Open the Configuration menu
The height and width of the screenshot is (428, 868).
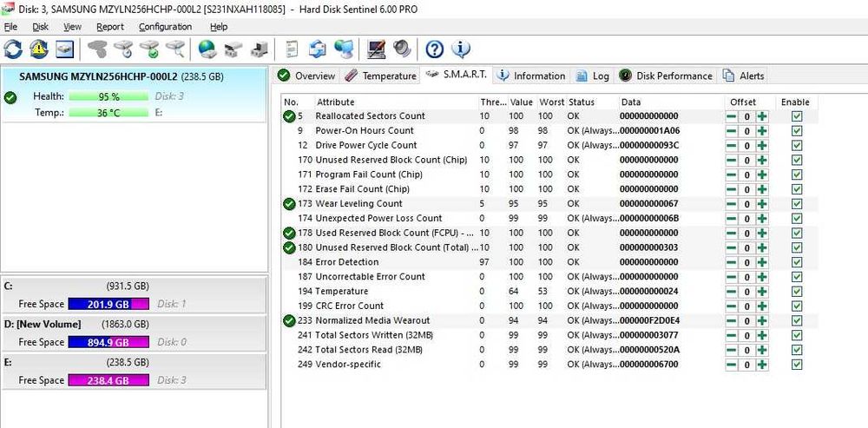(165, 27)
